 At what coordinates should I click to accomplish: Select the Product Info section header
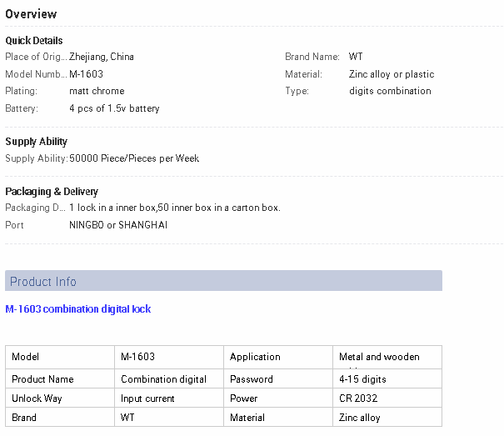coord(43,282)
